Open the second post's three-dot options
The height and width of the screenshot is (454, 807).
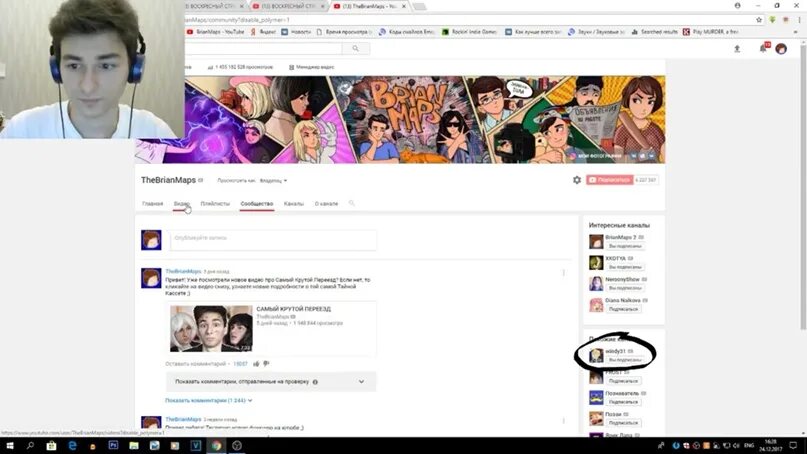point(564,421)
